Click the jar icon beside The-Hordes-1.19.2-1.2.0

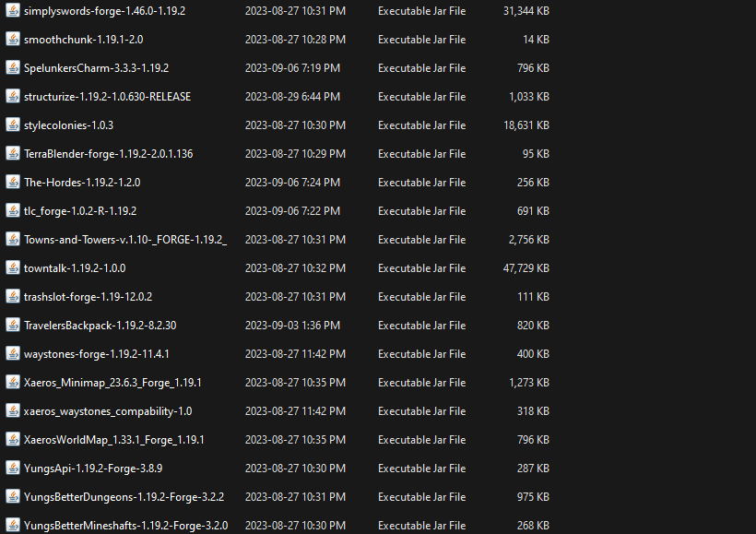click(12, 182)
